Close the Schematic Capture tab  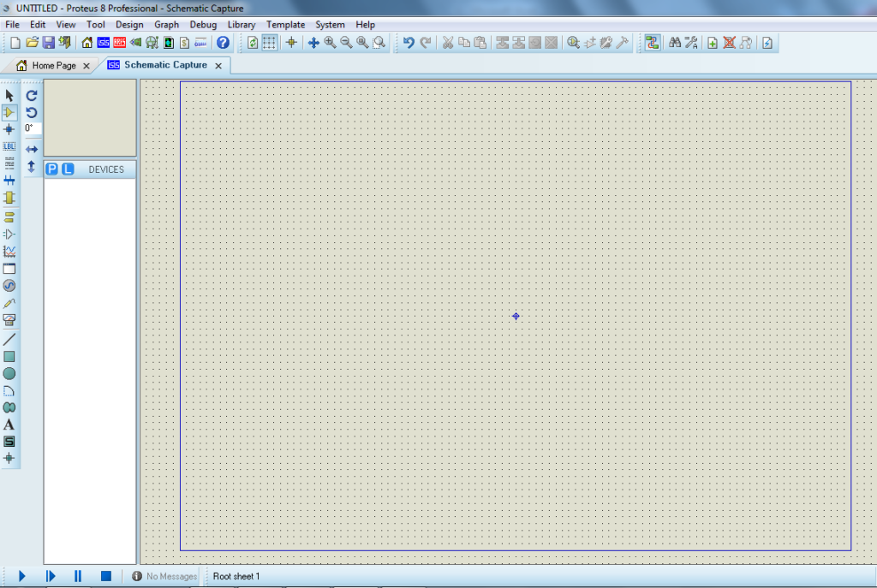218,66
